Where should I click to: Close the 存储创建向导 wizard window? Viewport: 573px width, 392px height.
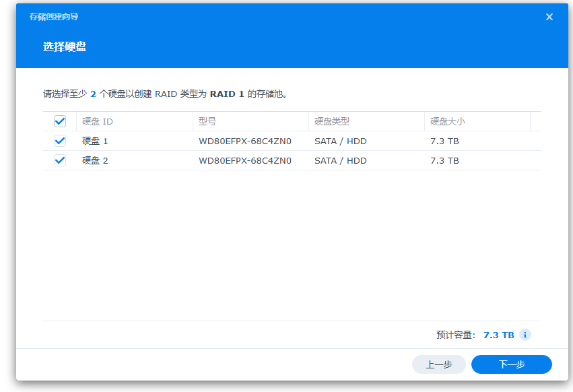click(x=549, y=17)
